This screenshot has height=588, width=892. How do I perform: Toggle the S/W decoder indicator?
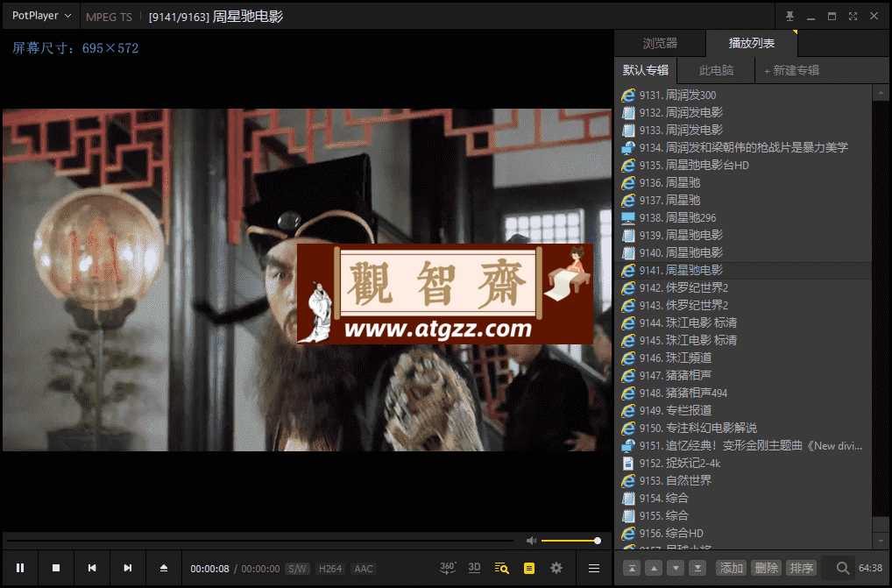click(x=297, y=569)
